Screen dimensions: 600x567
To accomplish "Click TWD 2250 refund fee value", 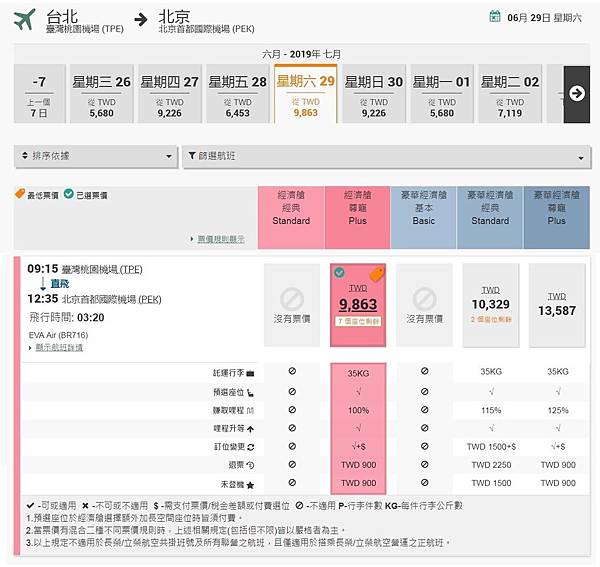I will pyautogui.click(x=491, y=465).
